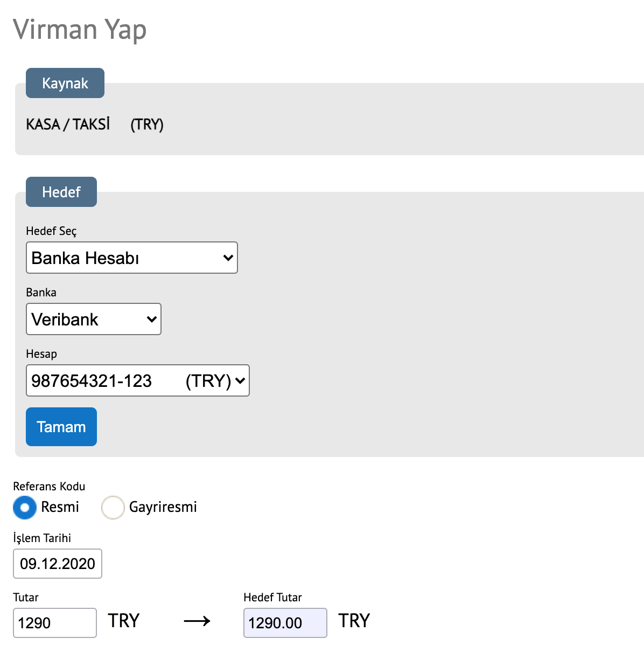This screenshot has width=644, height=666.
Task: Click the arrow between Tutar and Hedef Tutar
Action: pos(197,621)
